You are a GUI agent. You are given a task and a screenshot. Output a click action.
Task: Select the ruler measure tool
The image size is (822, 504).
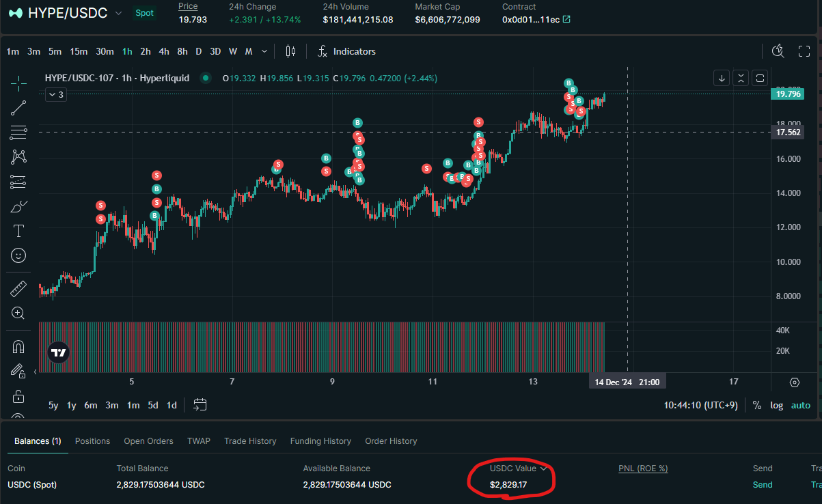click(18, 289)
